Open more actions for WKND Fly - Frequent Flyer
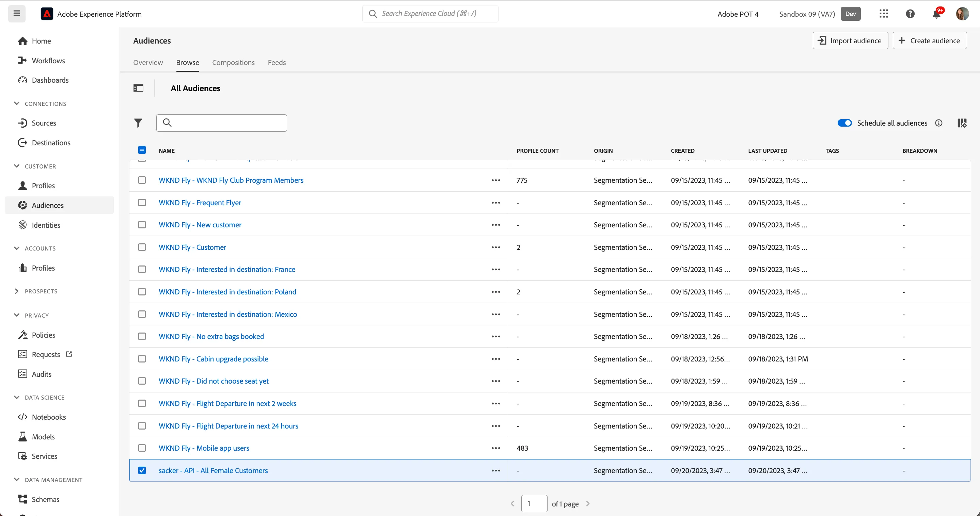980x516 pixels. [x=496, y=203]
